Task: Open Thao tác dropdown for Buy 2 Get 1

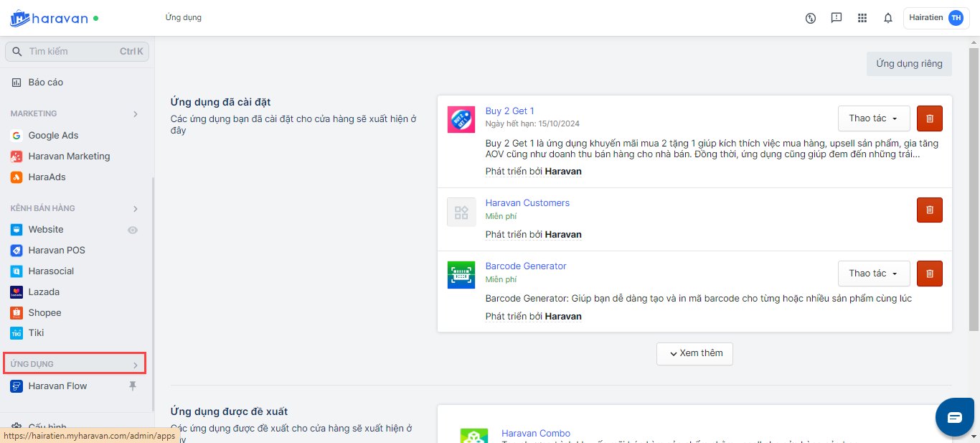Action: pyautogui.click(x=874, y=118)
